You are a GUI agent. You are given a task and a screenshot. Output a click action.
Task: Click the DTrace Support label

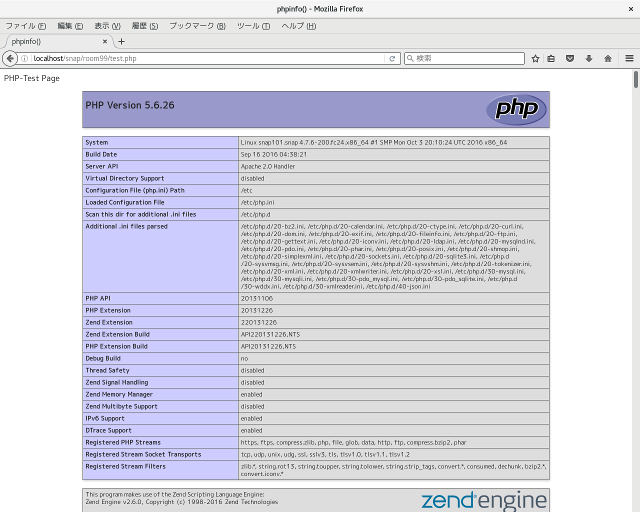[x=108, y=430]
